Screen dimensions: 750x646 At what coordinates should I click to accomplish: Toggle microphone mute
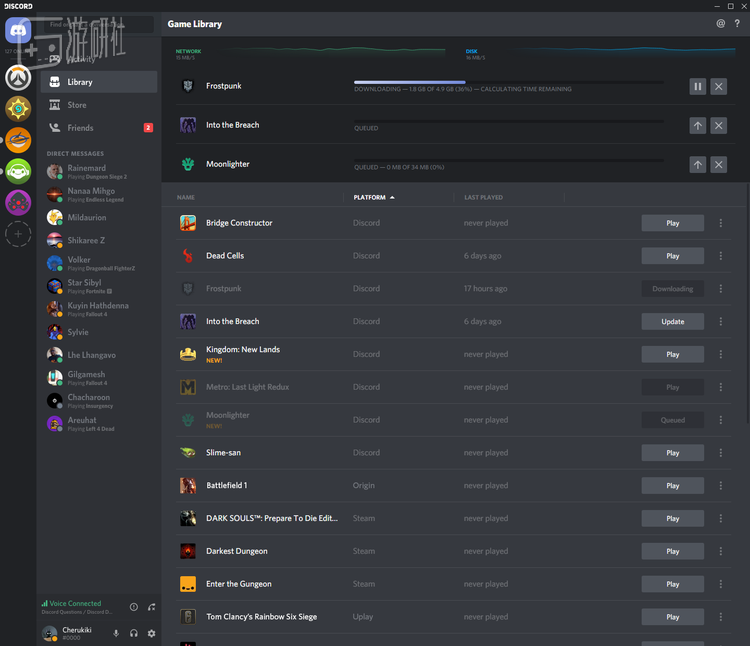point(116,633)
